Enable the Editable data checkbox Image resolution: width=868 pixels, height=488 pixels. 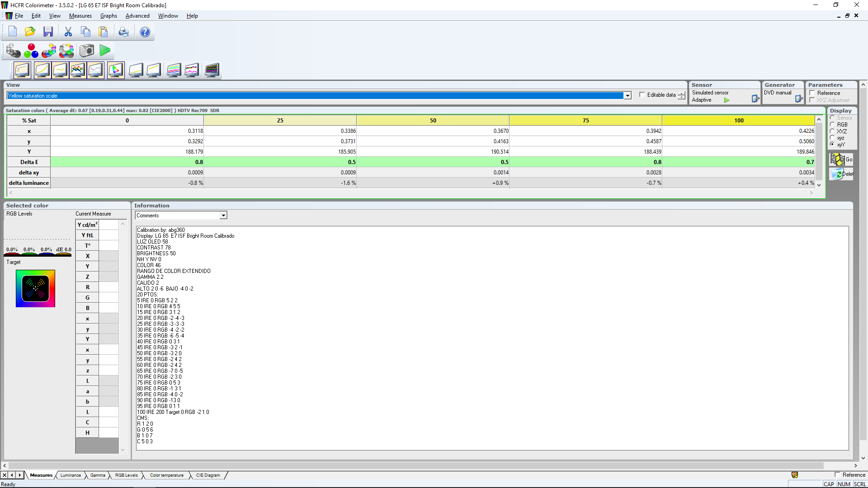pos(642,95)
